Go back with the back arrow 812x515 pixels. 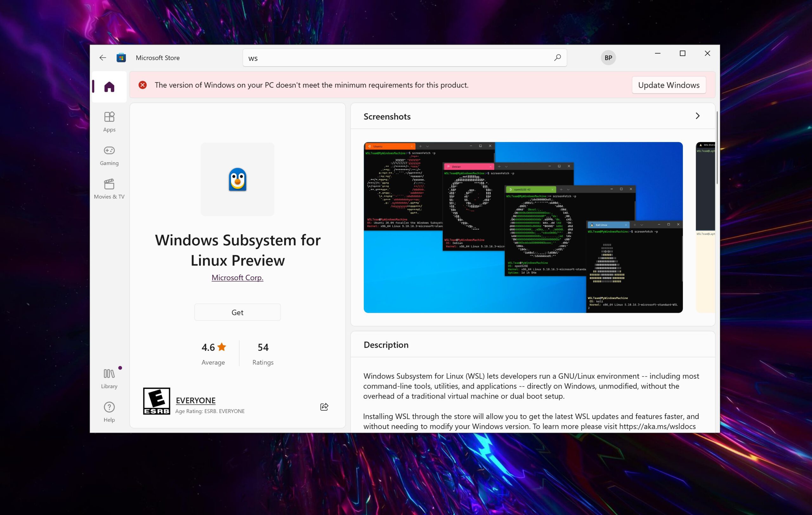pos(102,58)
